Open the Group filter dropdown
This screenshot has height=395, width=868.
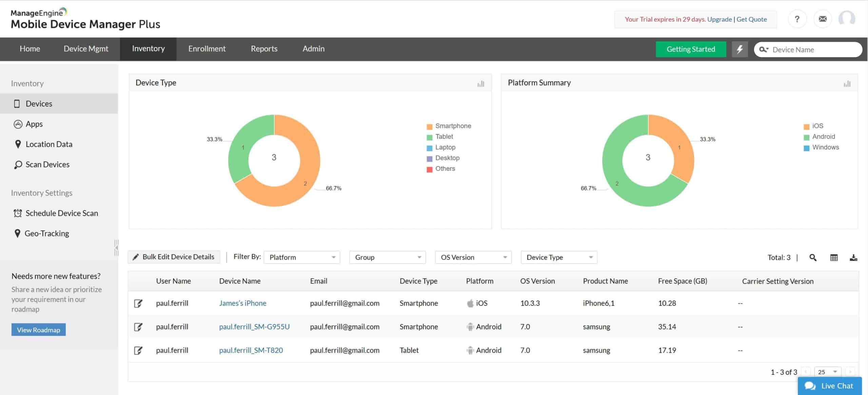click(x=388, y=257)
